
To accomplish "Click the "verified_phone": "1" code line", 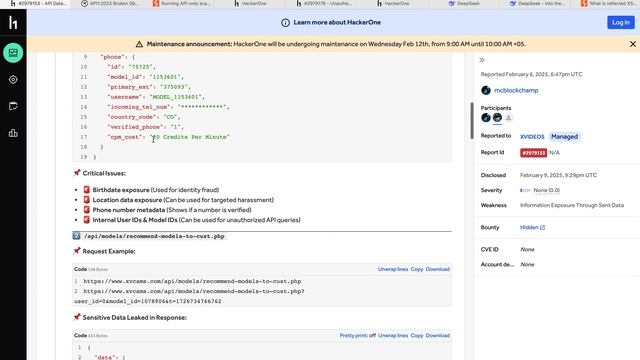I will [145, 127].
